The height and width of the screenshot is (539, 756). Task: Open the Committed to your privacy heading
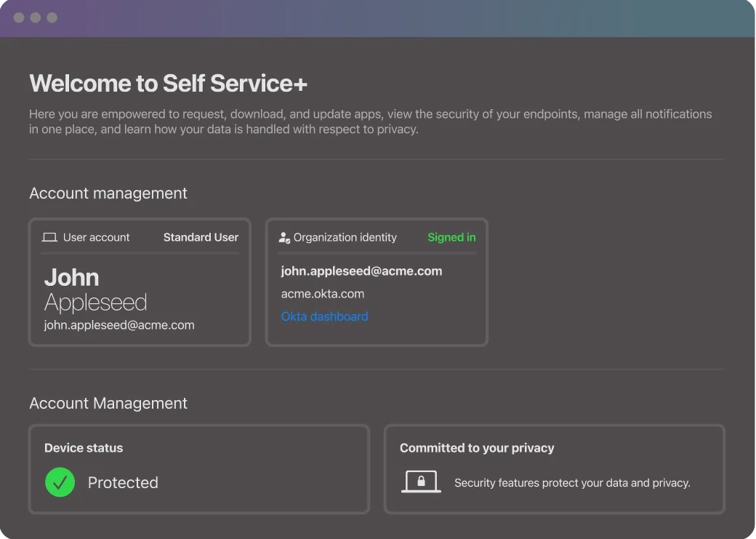pos(477,448)
